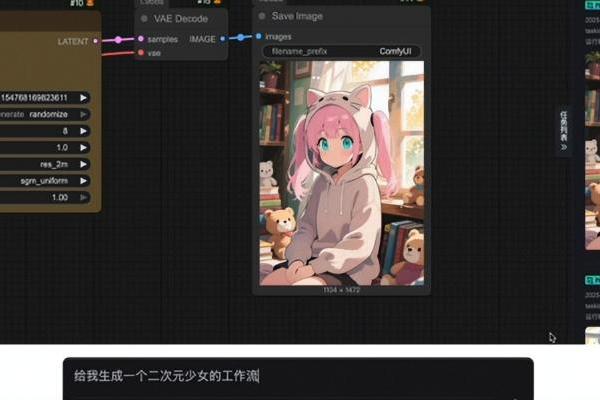Collapse the VAE Decode node

(x=144, y=18)
